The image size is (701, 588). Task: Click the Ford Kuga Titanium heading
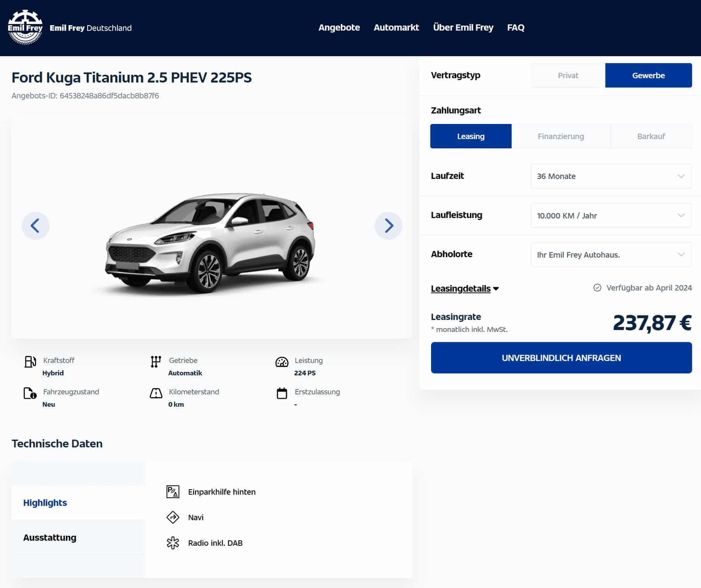pos(132,77)
